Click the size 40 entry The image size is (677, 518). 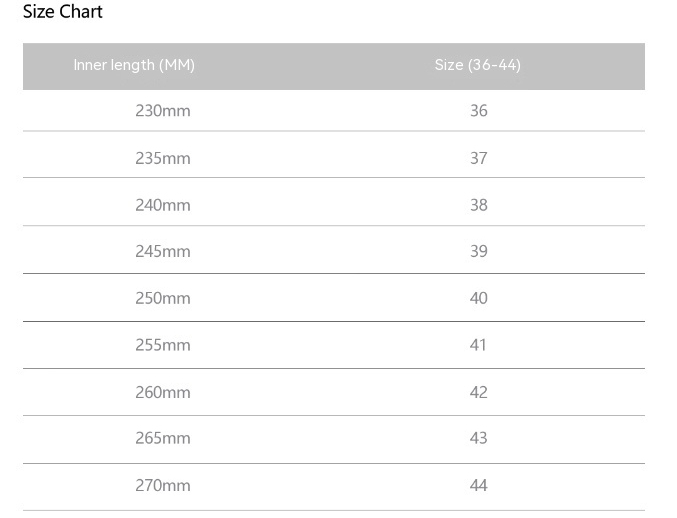pos(479,298)
